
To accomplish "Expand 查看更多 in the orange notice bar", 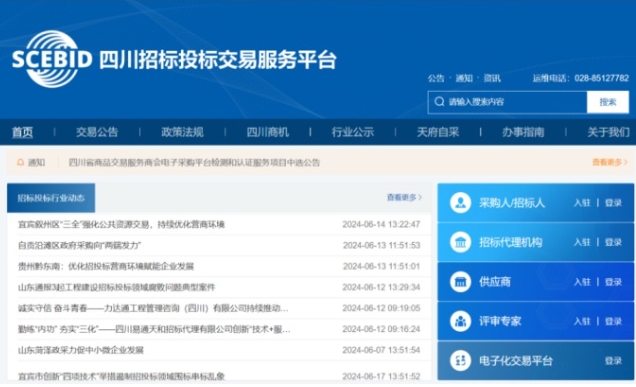I will click(610, 162).
